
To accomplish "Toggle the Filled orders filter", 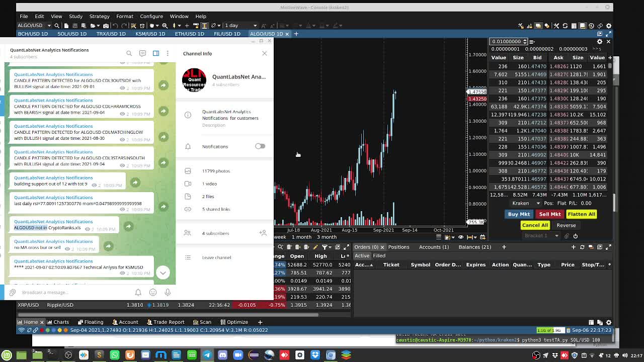I will coord(379,256).
